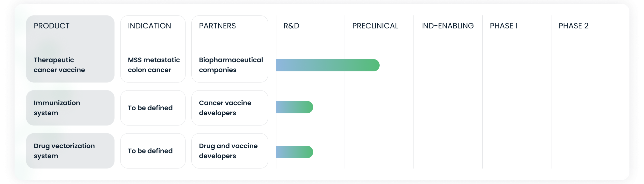
Task: Click the cancer vaccine progress bar
Action: point(328,65)
